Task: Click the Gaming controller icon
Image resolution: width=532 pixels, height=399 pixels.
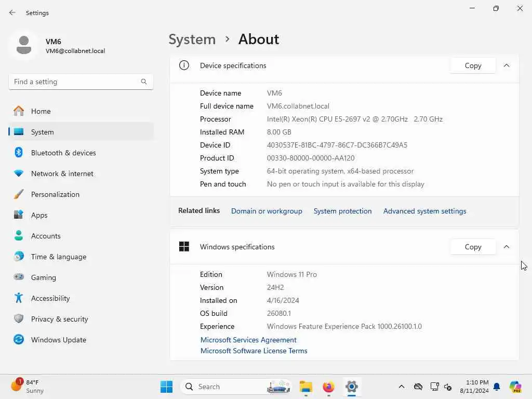Action: pos(19,277)
